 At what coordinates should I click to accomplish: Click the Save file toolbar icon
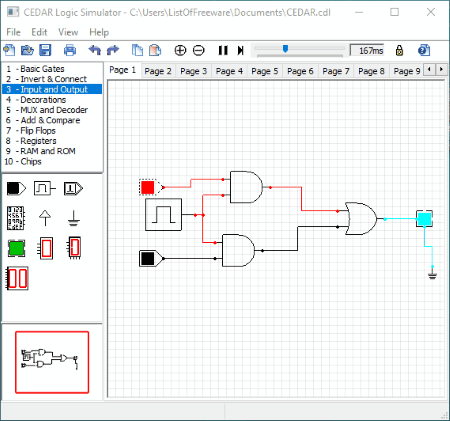(45, 50)
